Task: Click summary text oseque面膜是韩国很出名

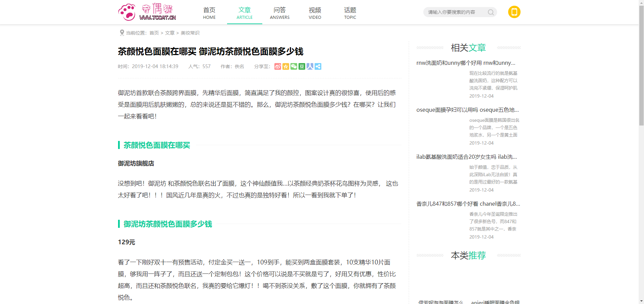Action: [494, 128]
